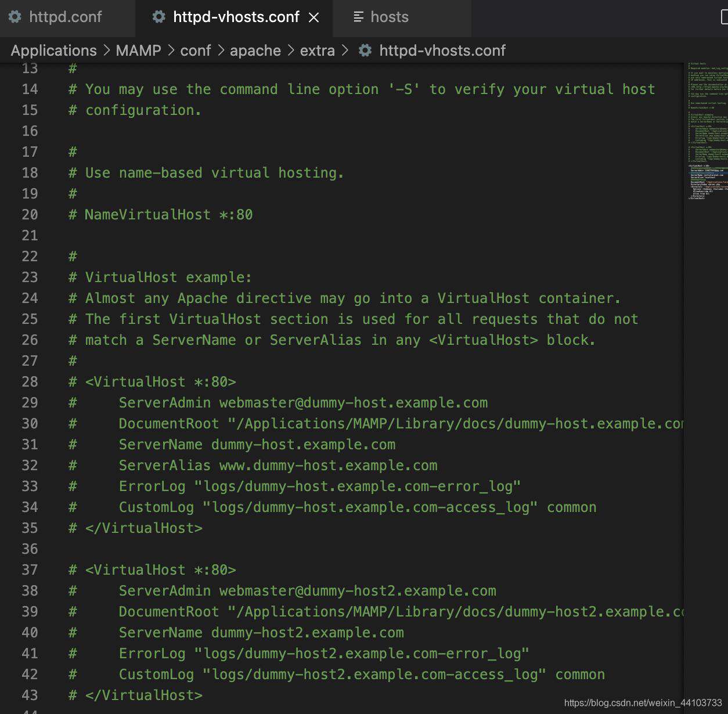This screenshot has height=714, width=728.
Task: Click split editor icon at top right
Action: click(x=724, y=17)
